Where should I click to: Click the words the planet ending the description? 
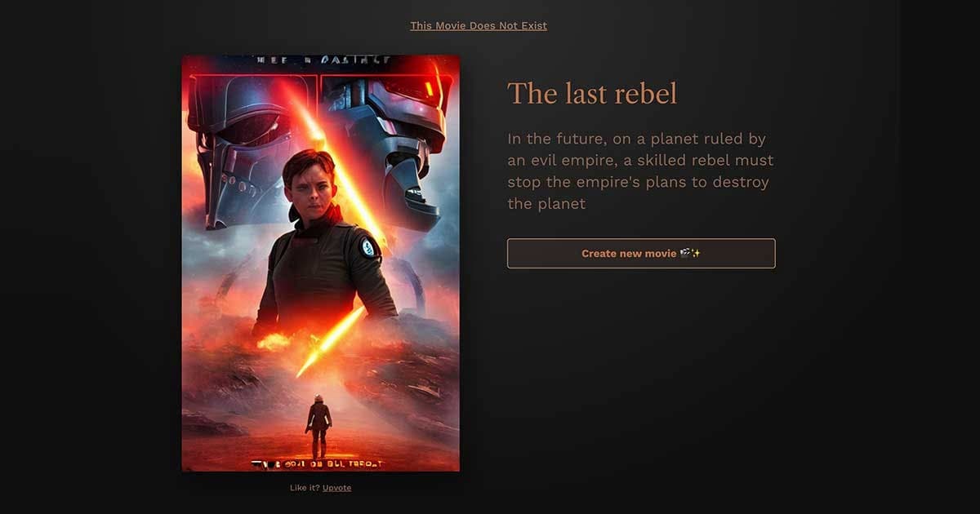[546, 203]
